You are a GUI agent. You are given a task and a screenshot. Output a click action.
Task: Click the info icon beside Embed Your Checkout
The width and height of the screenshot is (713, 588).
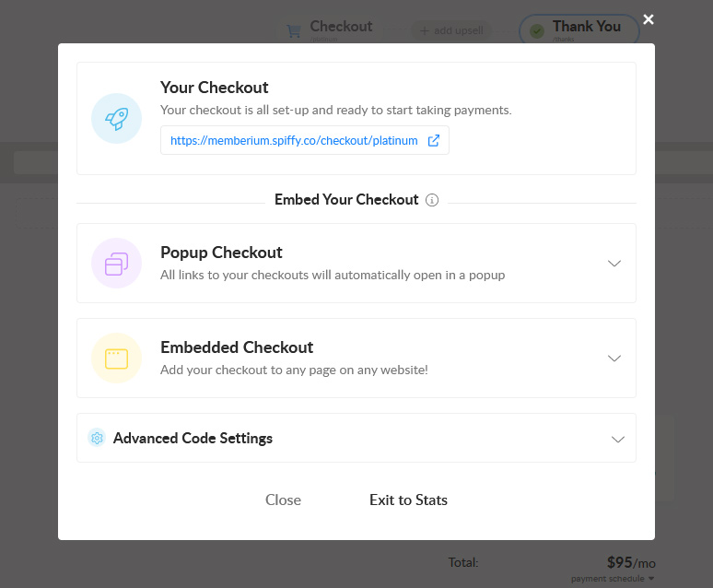pyautogui.click(x=431, y=200)
